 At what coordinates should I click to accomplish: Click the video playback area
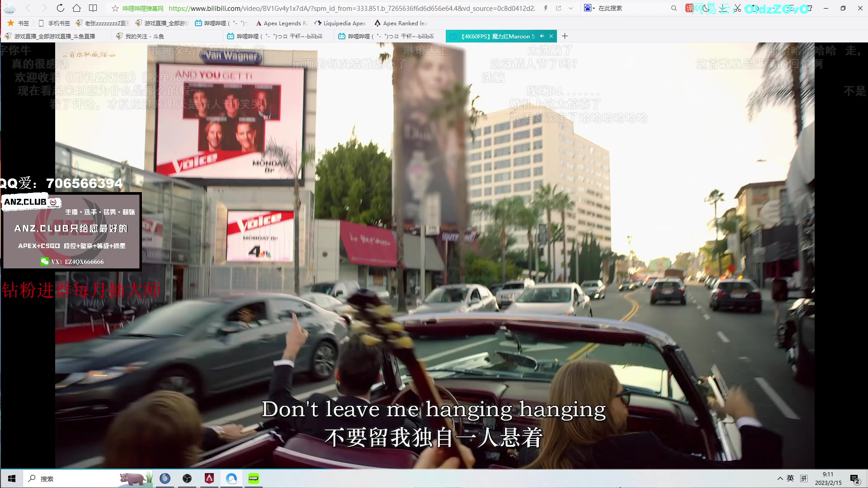coord(434,255)
